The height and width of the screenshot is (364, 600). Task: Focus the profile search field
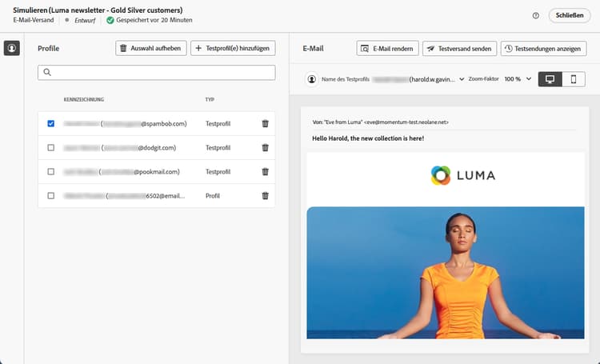coord(157,72)
